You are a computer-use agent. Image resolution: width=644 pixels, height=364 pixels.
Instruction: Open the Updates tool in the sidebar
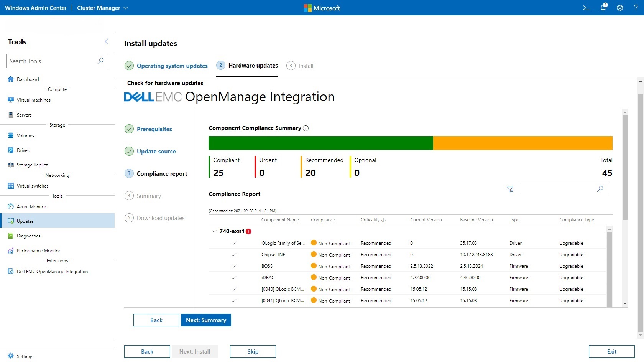pyautogui.click(x=25, y=221)
